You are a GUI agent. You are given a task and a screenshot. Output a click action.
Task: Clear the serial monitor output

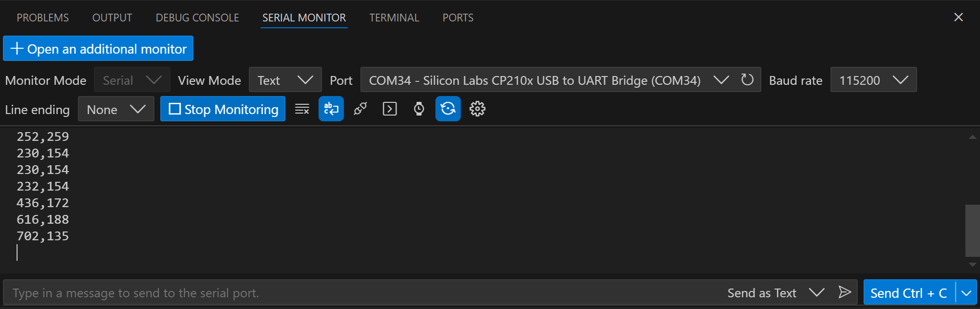pos(302,109)
